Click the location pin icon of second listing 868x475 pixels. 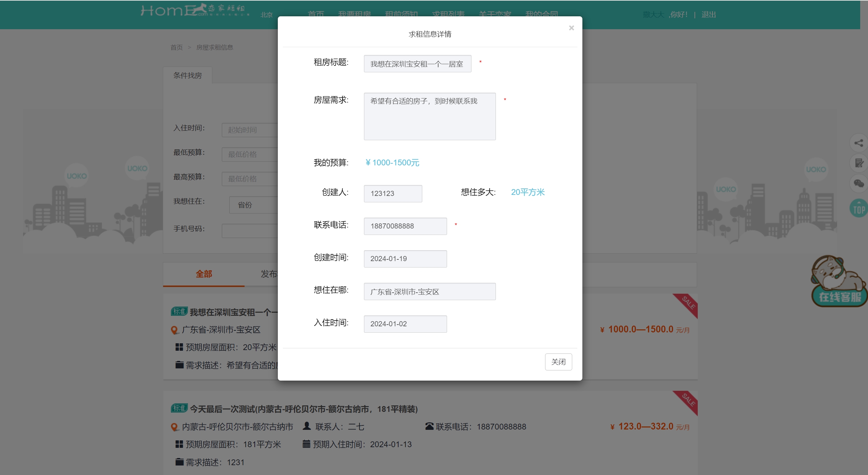(174, 427)
